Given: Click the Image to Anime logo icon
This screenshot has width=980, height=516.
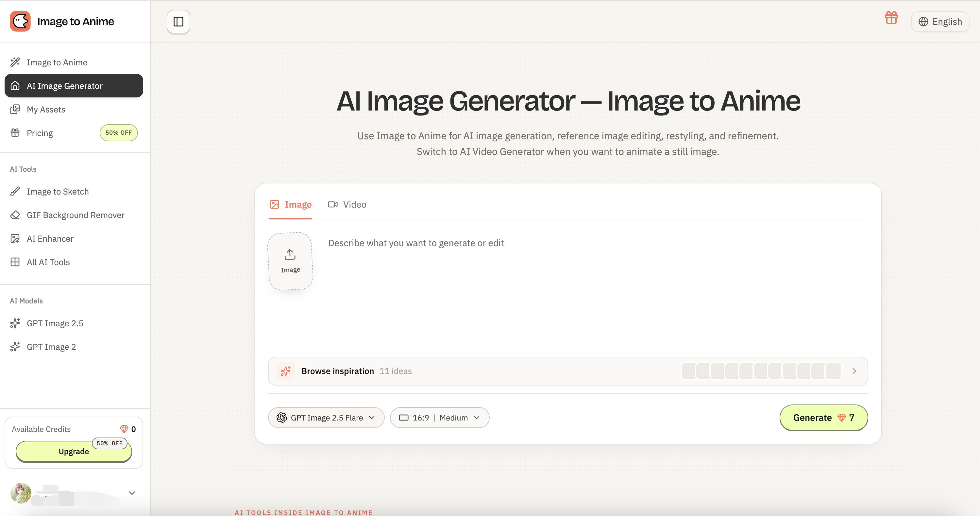Looking at the screenshot, I should pos(20,21).
